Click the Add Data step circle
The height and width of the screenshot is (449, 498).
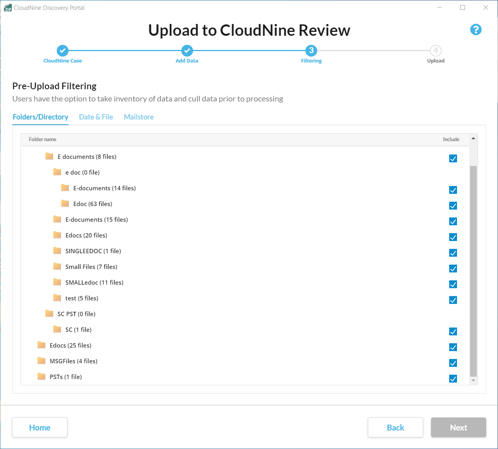pos(187,51)
